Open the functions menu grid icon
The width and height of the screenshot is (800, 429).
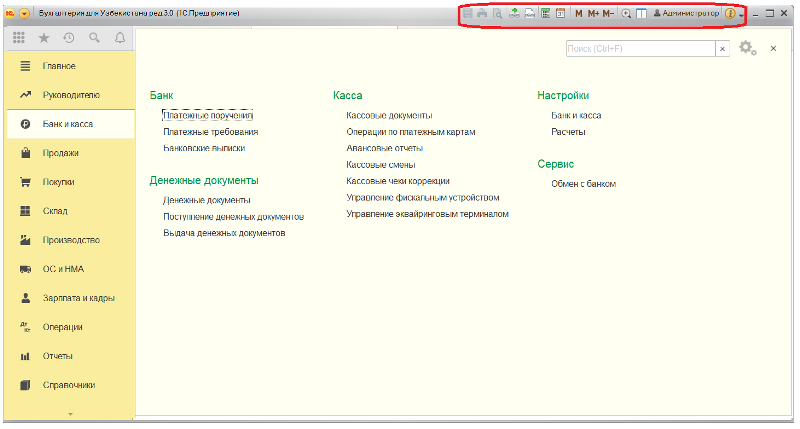click(19, 38)
